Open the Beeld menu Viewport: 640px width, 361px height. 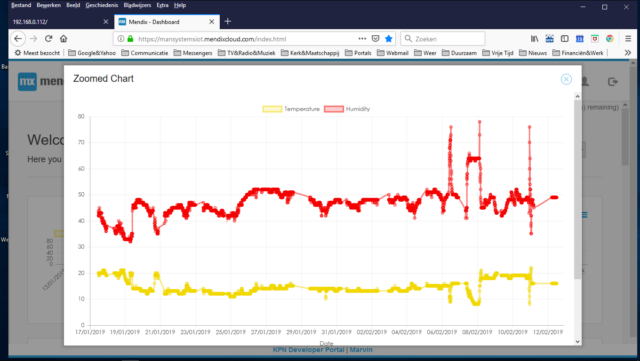click(x=73, y=5)
